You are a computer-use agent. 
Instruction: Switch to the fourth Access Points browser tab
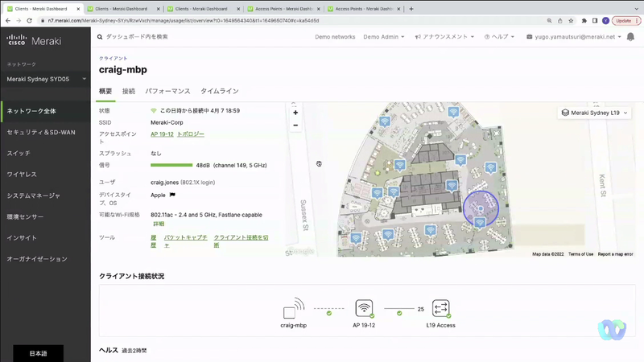coord(283,9)
